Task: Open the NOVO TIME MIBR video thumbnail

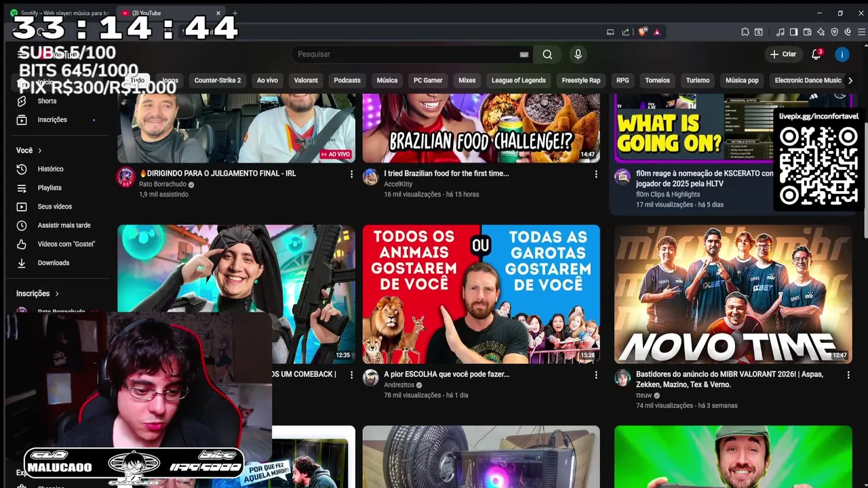Action: tap(733, 294)
